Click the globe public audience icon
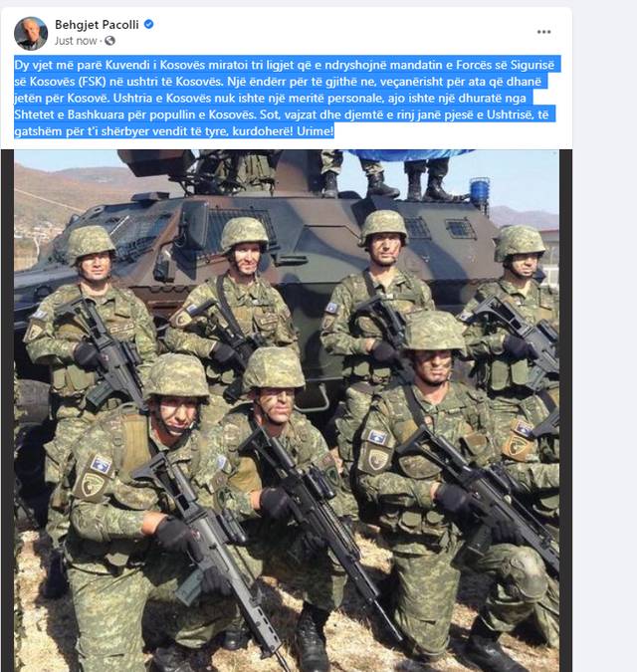Viewport: 637px width, 672px height. tap(110, 41)
